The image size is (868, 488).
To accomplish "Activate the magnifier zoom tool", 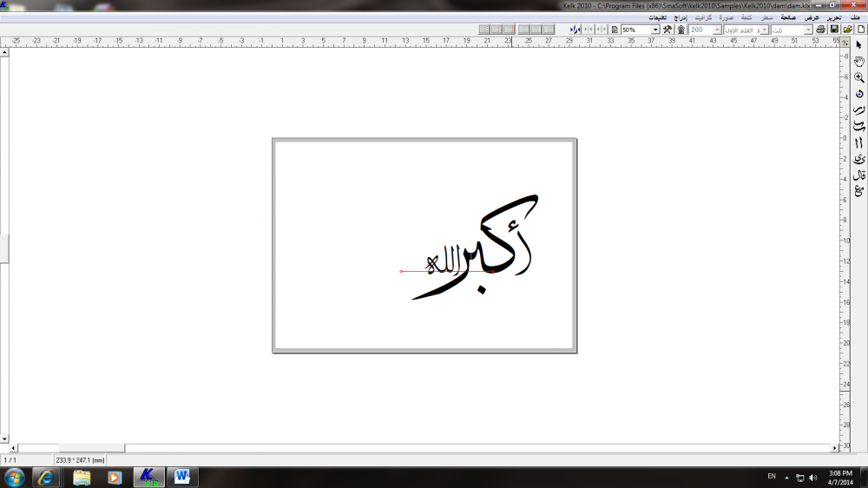I will tap(858, 77).
